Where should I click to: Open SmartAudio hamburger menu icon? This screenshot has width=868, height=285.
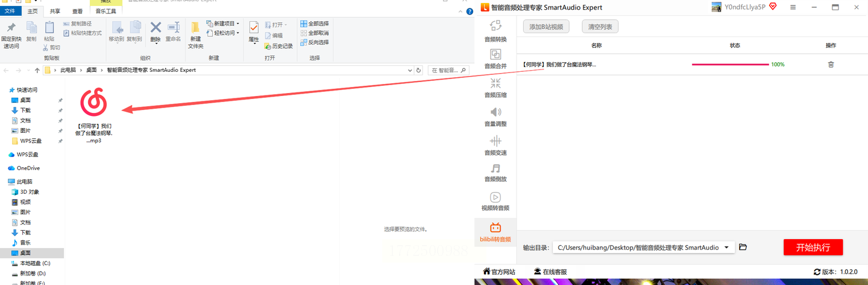(793, 7)
